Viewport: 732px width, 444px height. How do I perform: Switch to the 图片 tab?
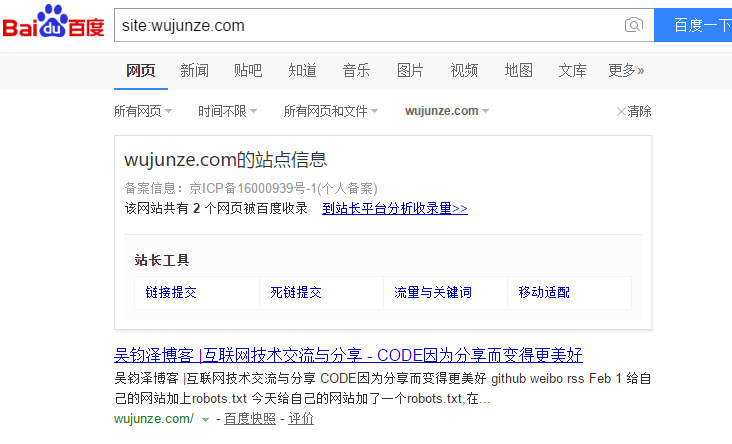coord(410,70)
